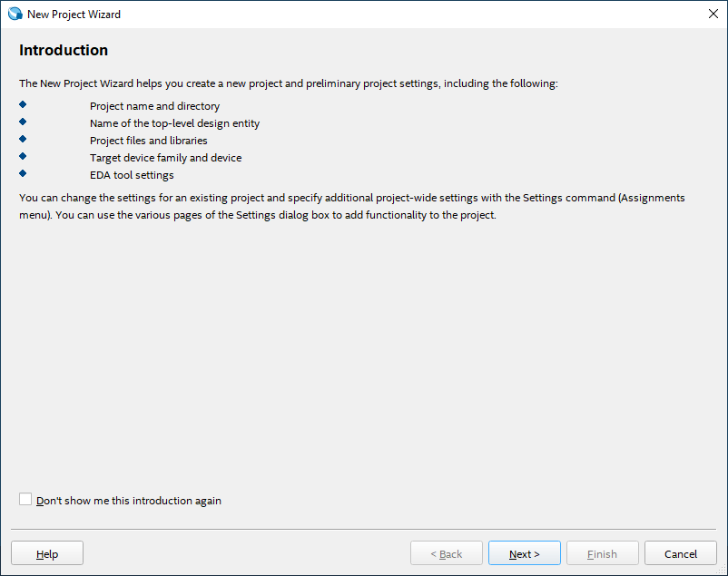Click the Quartus icon in the title bar
The width and height of the screenshot is (728, 576).
click(x=15, y=14)
